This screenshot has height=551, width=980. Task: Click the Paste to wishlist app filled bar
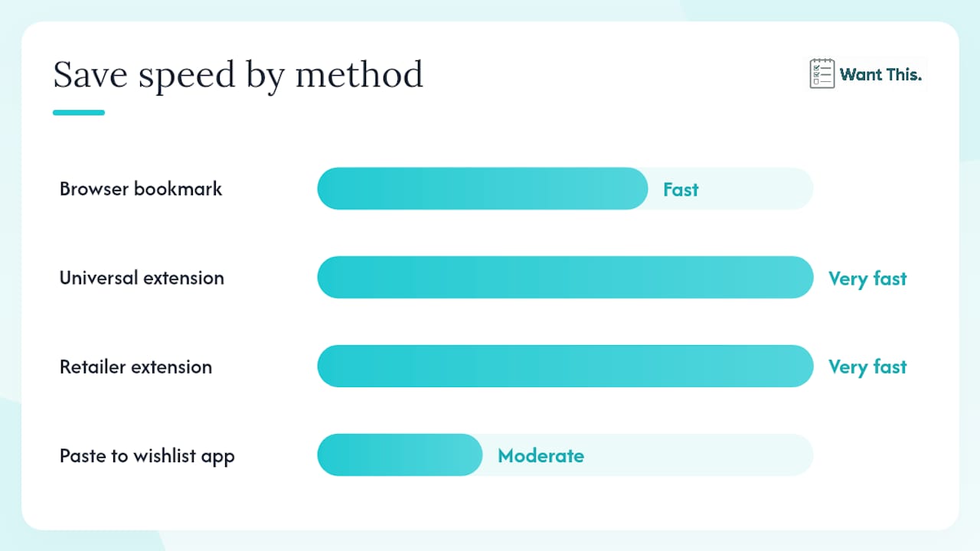(400, 455)
